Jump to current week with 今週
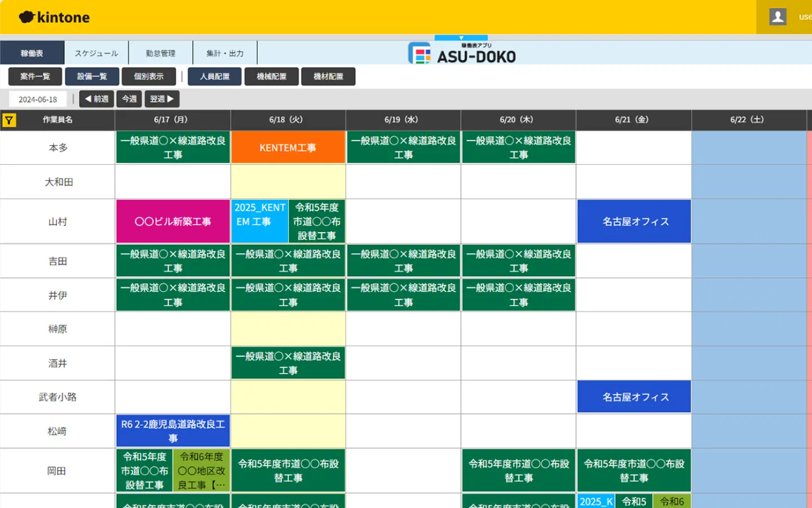 [x=129, y=99]
